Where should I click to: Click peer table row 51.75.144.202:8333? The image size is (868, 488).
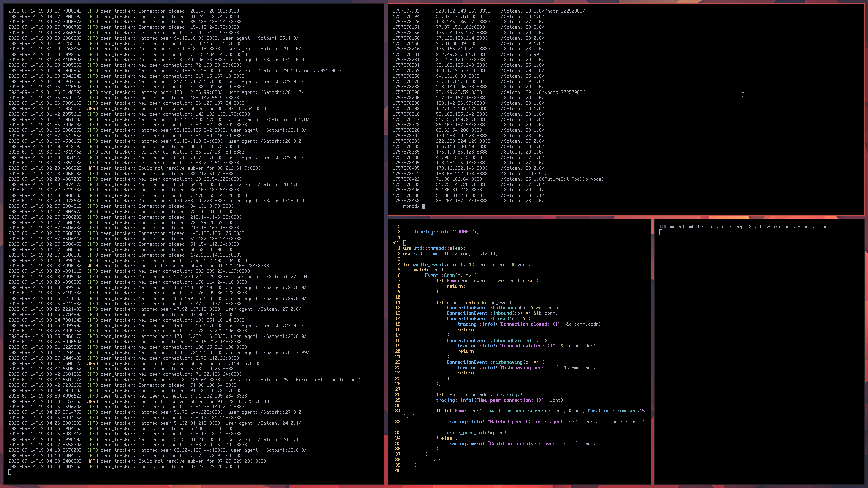(x=469, y=184)
